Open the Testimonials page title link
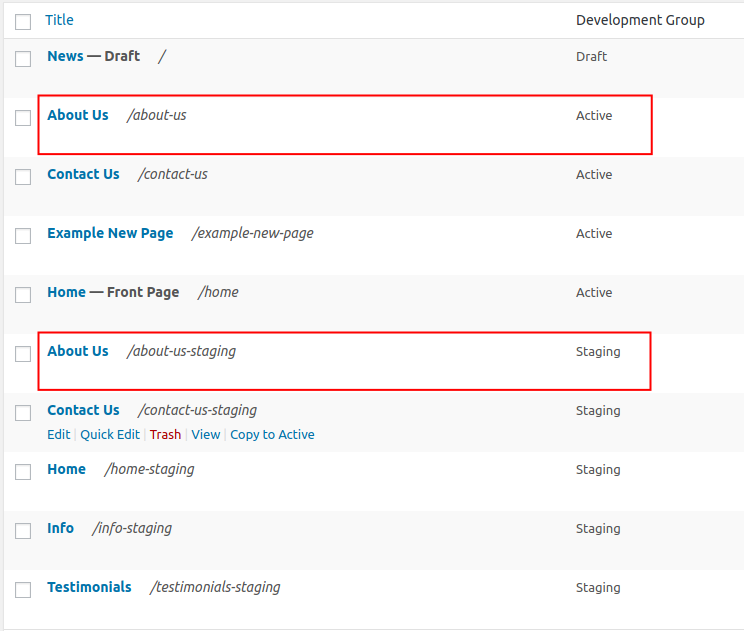Image resolution: width=744 pixels, height=631 pixels. tap(89, 587)
